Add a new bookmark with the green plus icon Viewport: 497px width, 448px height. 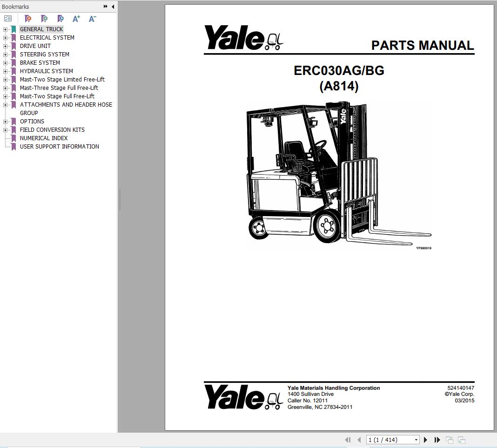(44, 19)
